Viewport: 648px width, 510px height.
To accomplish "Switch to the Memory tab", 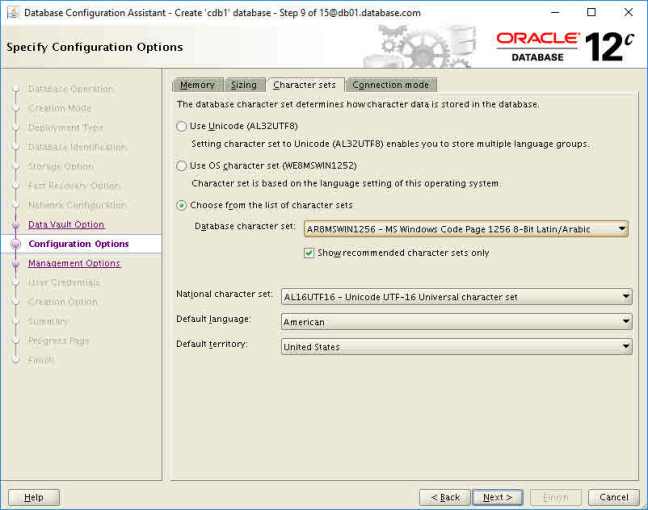I will click(197, 85).
